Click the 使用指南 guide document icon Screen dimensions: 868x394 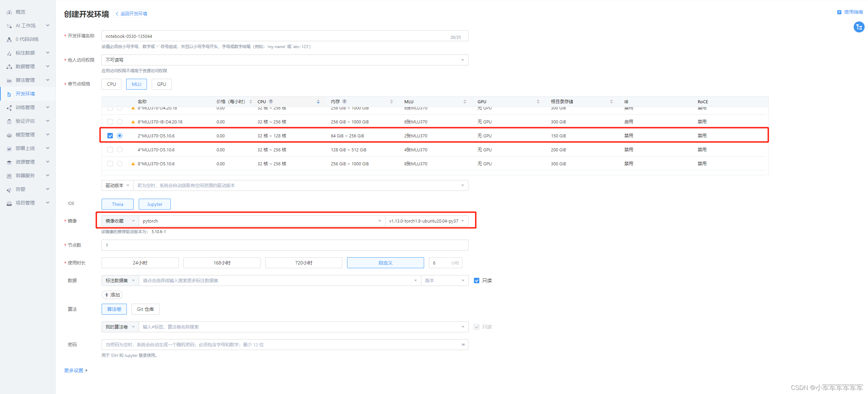[839, 12]
